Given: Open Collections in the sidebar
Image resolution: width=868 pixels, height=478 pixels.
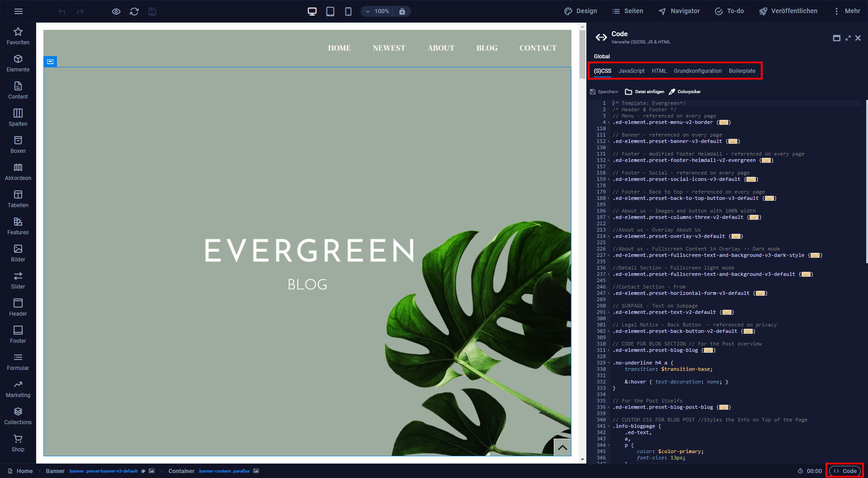Looking at the screenshot, I should (x=18, y=416).
